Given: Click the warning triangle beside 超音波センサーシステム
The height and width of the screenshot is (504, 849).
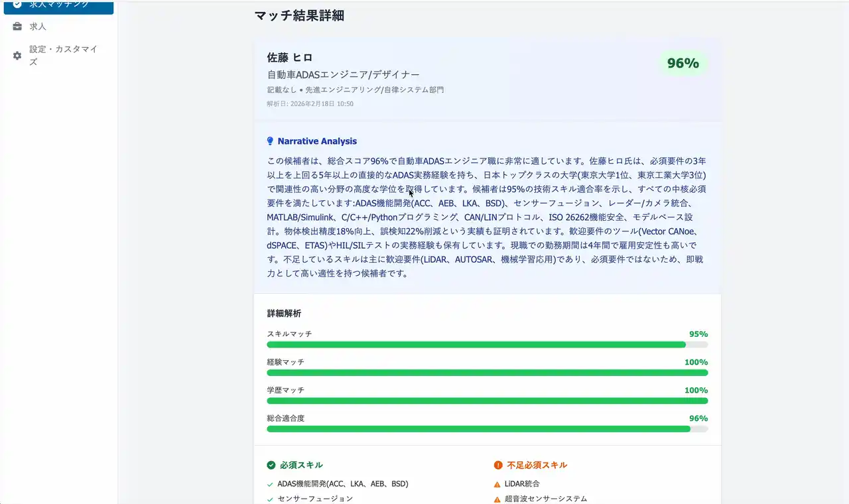Looking at the screenshot, I should pos(497,499).
